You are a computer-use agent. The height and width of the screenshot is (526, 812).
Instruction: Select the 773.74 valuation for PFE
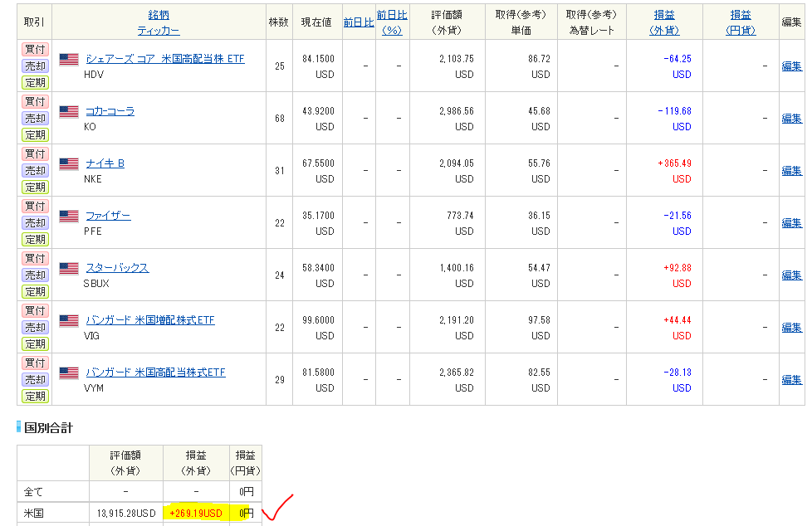pyautogui.click(x=460, y=216)
